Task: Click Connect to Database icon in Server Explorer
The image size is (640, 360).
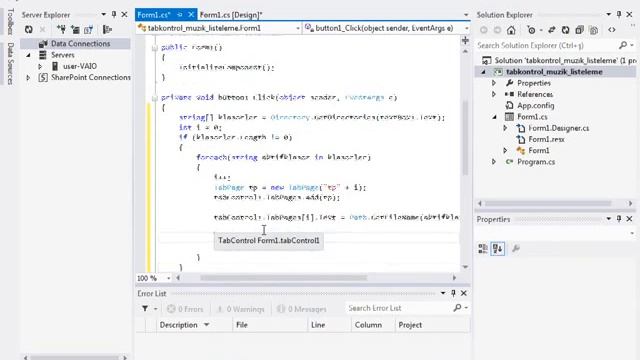Action: click(x=61, y=29)
